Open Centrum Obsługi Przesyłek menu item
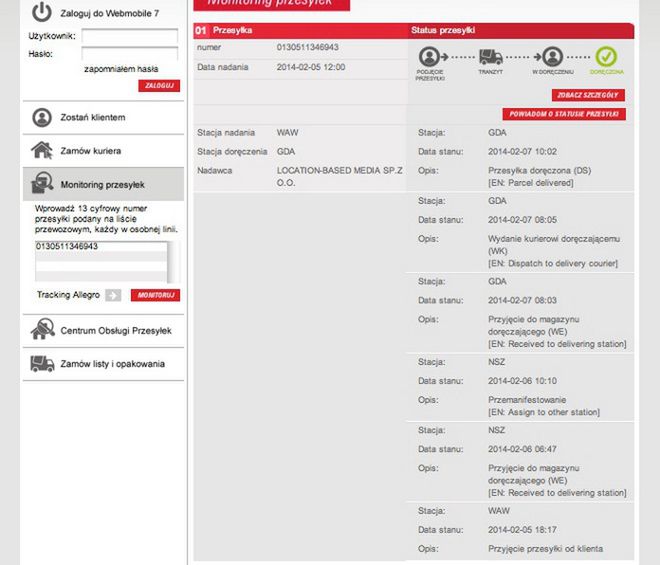Viewport: 660px width, 565px height. [104, 330]
